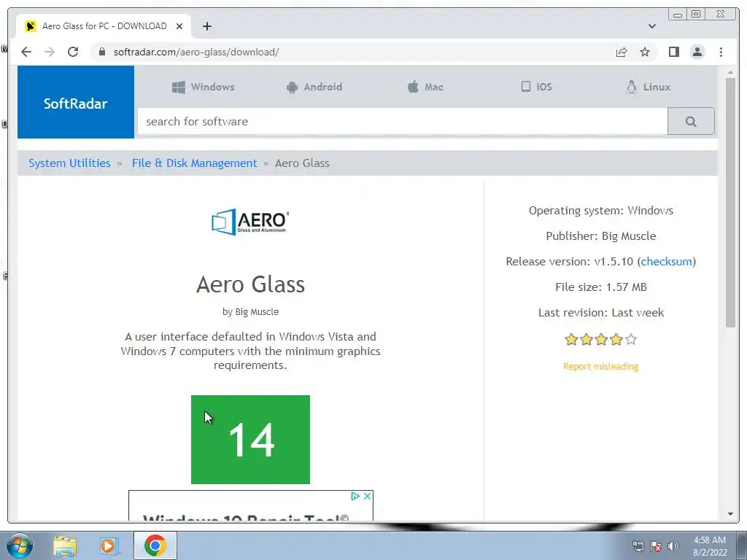Click the 'by Big Muscle' text
The height and width of the screenshot is (560, 747).
coord(251,312)
